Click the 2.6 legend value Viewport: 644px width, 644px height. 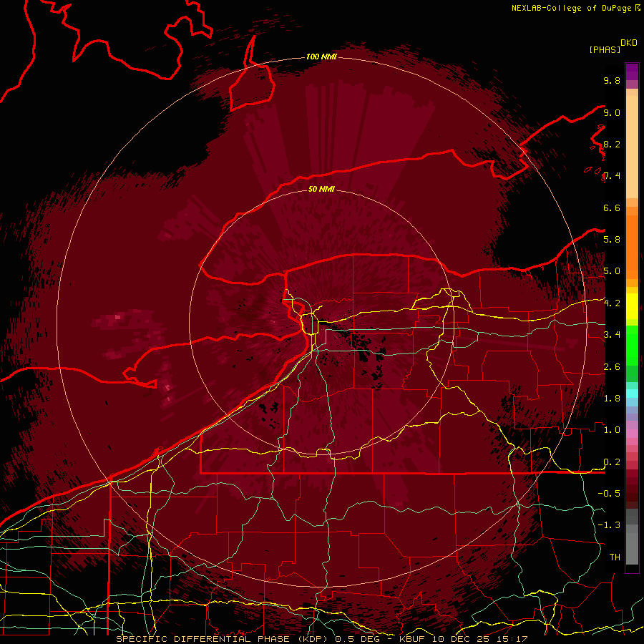click(612, 366)
